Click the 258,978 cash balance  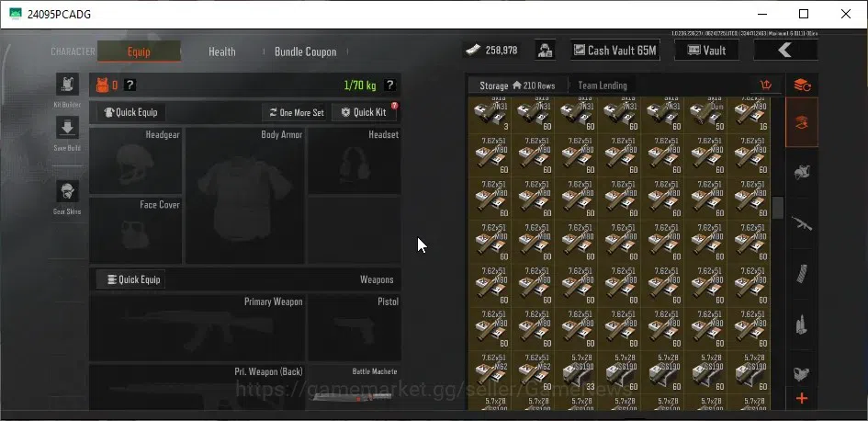tap(502, 51)
